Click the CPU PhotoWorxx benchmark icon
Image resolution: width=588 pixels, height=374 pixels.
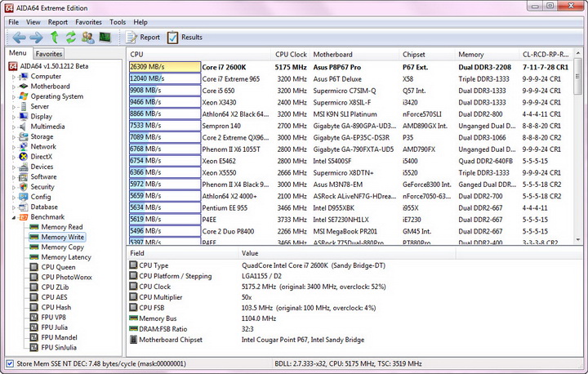coord(33,277)
